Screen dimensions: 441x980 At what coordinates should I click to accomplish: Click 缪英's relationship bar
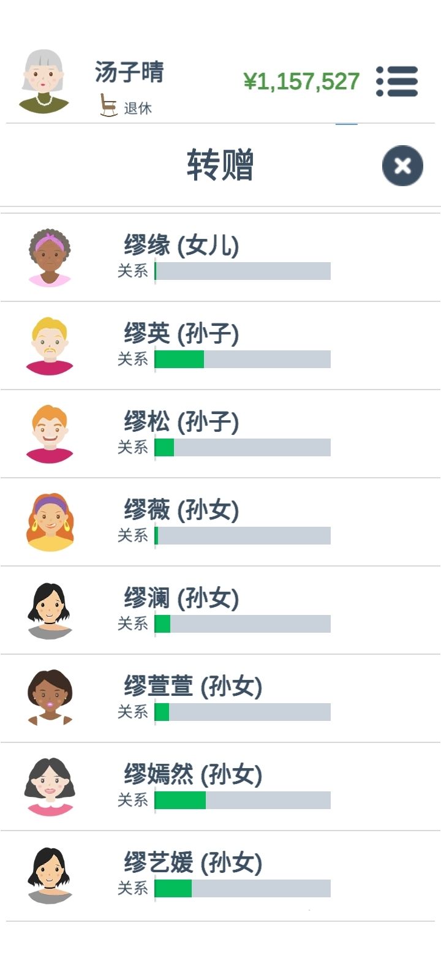click(x=243, y=360)
